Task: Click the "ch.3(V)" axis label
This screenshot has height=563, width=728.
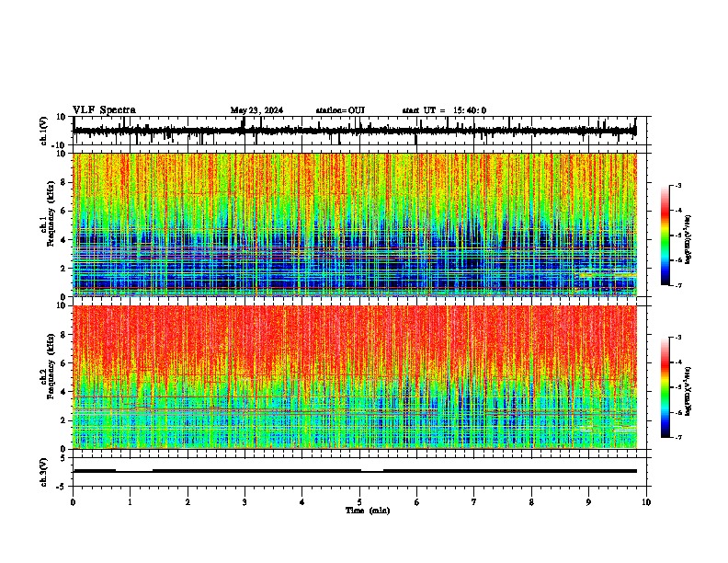Action: pos(44,472)
